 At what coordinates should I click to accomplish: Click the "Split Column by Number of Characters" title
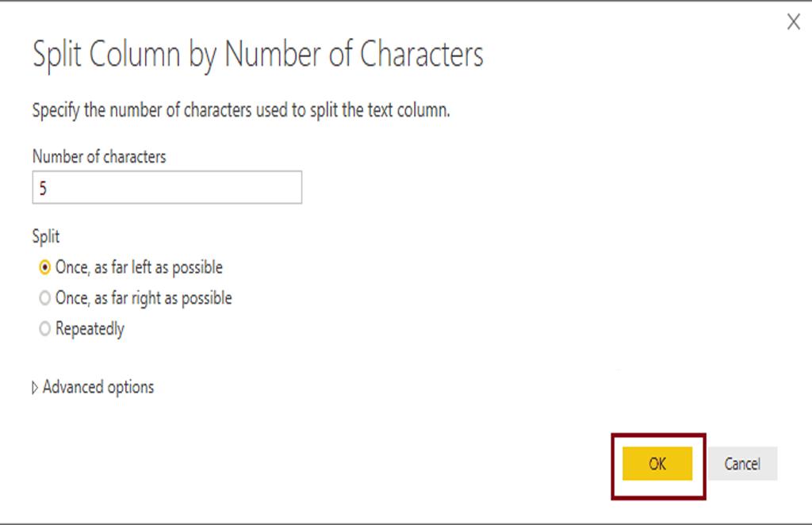258,56
